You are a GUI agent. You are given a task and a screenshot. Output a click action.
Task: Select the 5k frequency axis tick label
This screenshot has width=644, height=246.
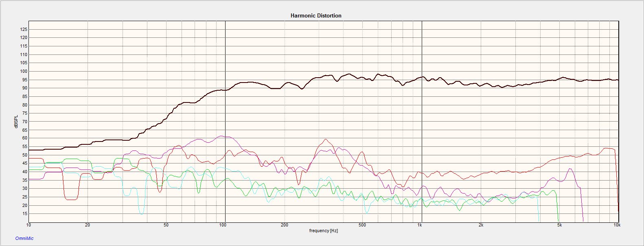559,225
